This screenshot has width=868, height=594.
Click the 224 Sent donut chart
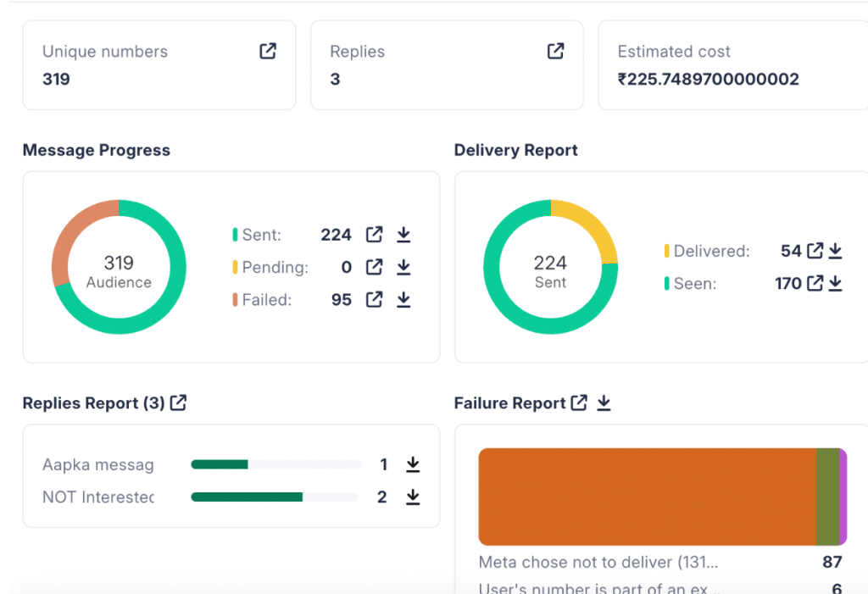coord(550,267)
